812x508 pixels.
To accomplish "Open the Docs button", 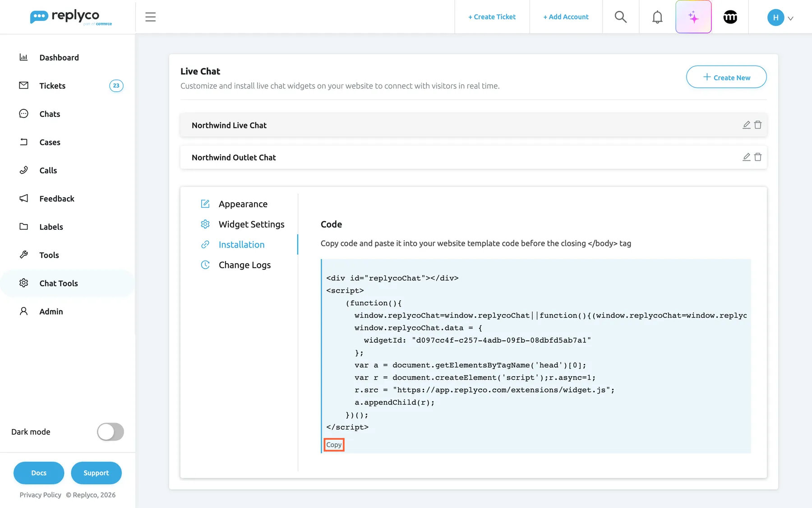I will (39, 473).
